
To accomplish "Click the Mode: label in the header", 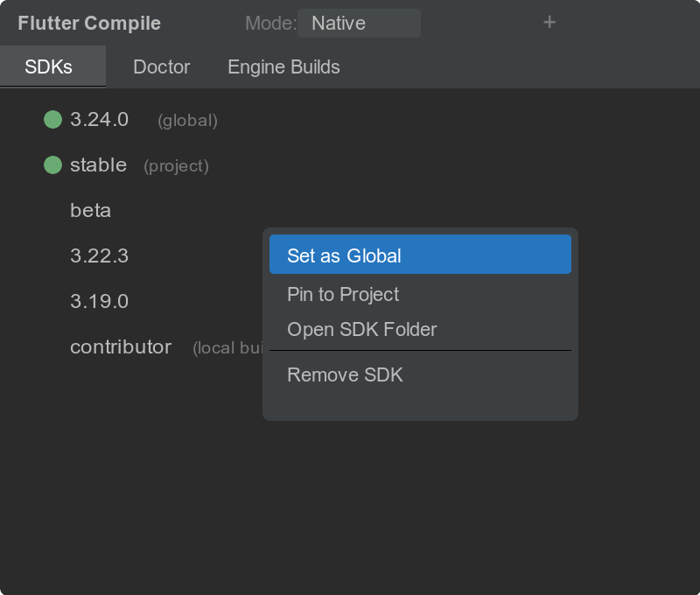I will pyautogui.click(x=266, y=23).
